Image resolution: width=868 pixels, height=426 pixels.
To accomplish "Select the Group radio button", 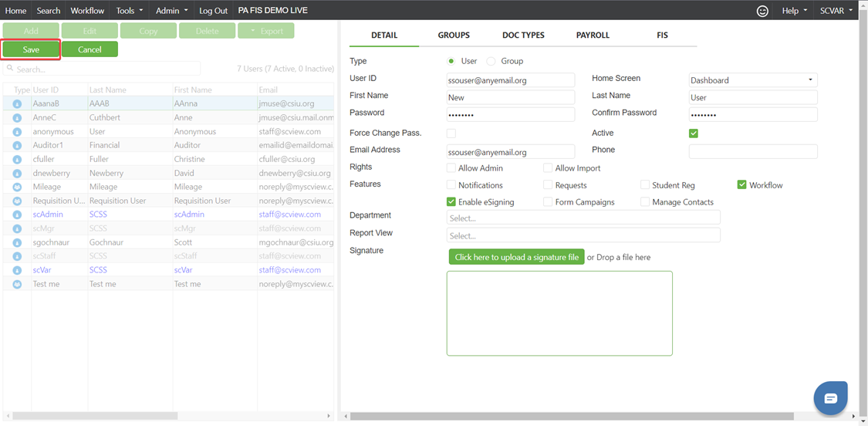I will coord(491,61).
